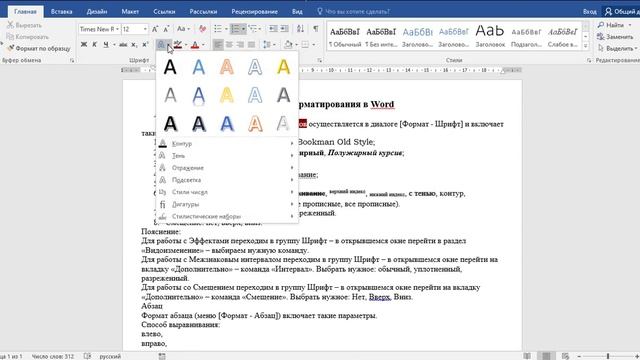
Task: Click the text effects button in the ribbon
Action: coord(161,44)
